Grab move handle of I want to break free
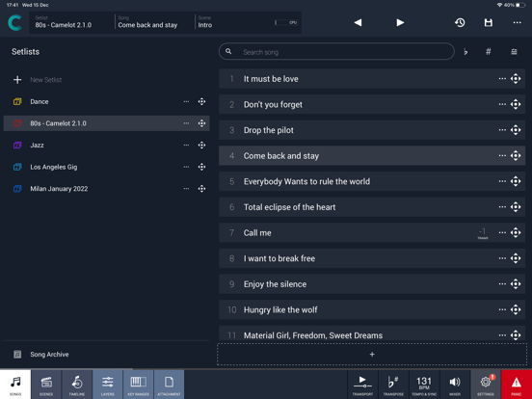 click(x=516, y=258)
